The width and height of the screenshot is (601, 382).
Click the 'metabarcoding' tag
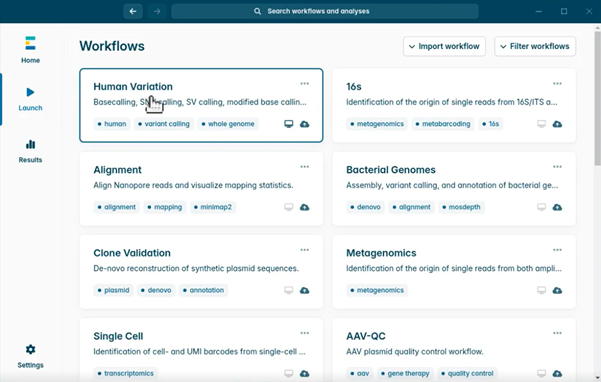point(443,124)
